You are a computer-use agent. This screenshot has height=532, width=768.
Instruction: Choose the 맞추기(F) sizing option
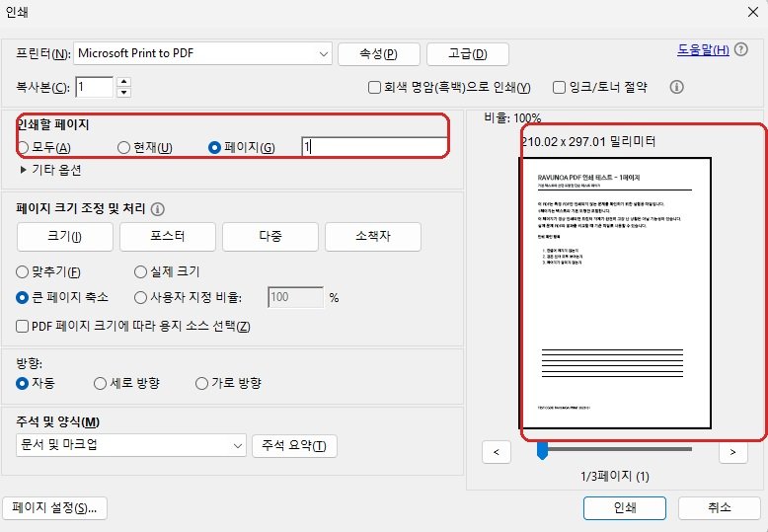[x=22, y=271]
